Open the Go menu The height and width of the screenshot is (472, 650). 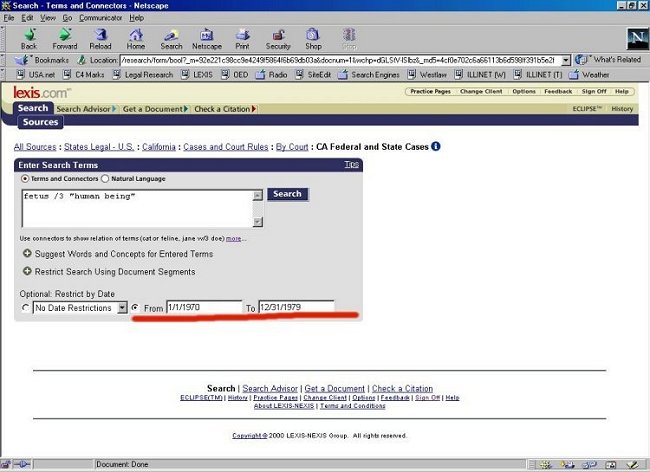(67, 18)
